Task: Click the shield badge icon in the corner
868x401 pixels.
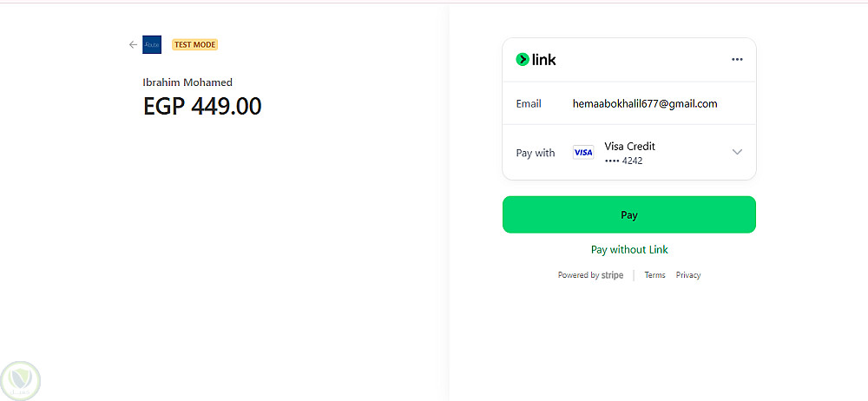Action: (x=21, y=380)
